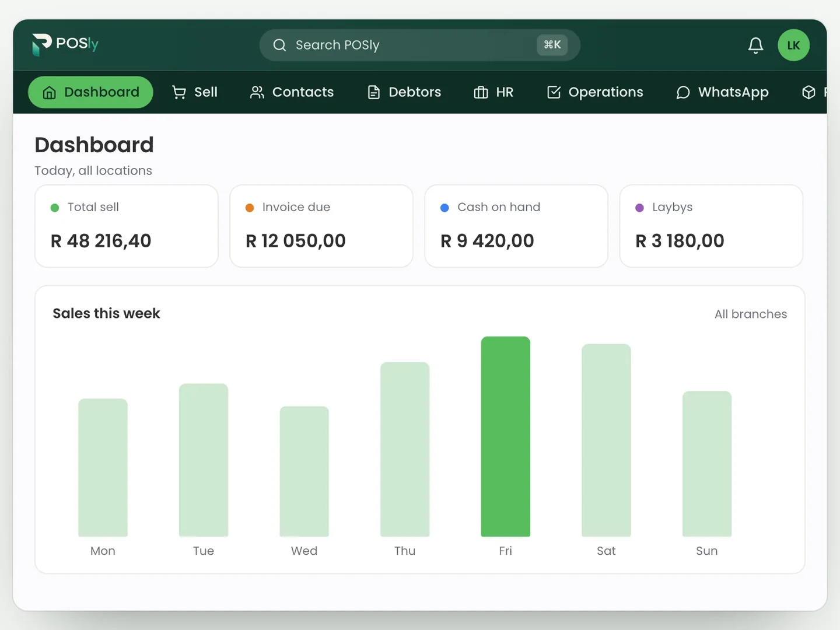This screenshot has width=840, height=630.
Task: Click the Dashboard page heading
Action: (x=94, y=145)
